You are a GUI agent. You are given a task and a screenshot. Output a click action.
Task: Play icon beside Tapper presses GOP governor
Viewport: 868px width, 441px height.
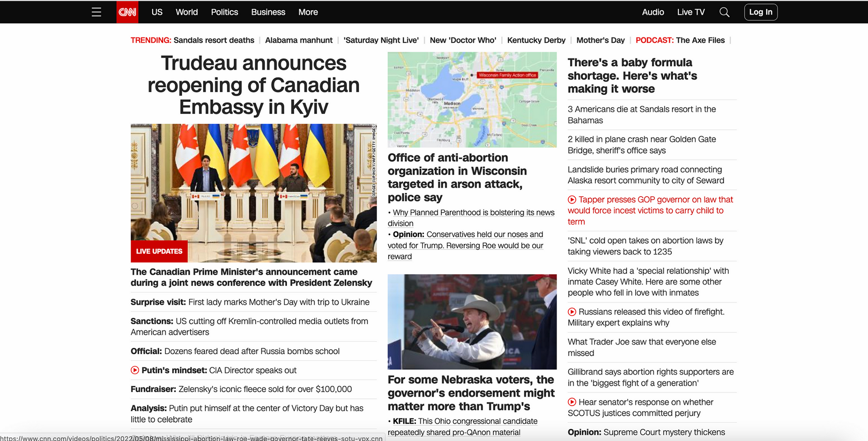[x=572, y=199]
